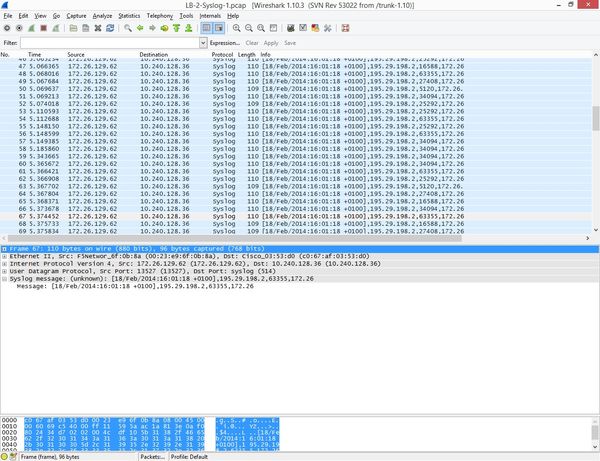Click the open capture file icon
600x461 pixels.
click(x=74, y=29)
